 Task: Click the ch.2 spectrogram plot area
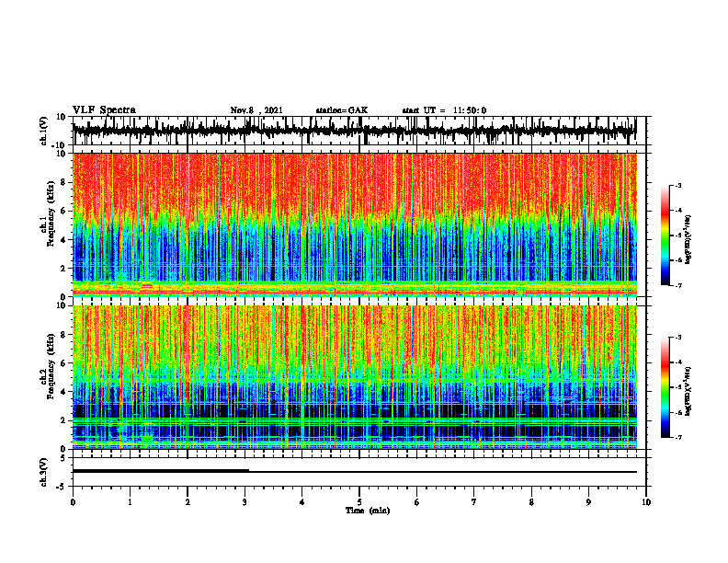click(x=354, y=377)
